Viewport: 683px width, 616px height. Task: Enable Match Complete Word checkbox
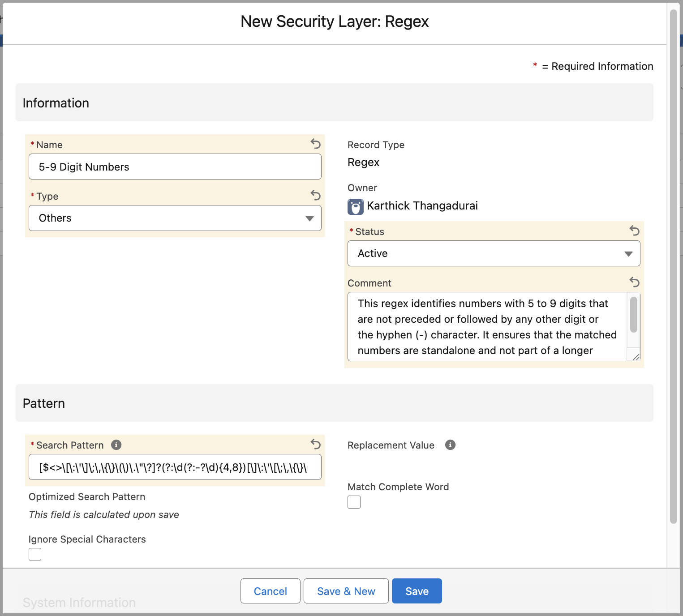coord(354,502)
